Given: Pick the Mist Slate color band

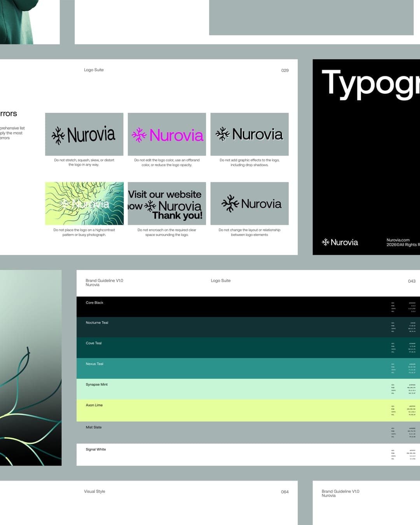Looking at the screenshot, I should tap(248, 432).
